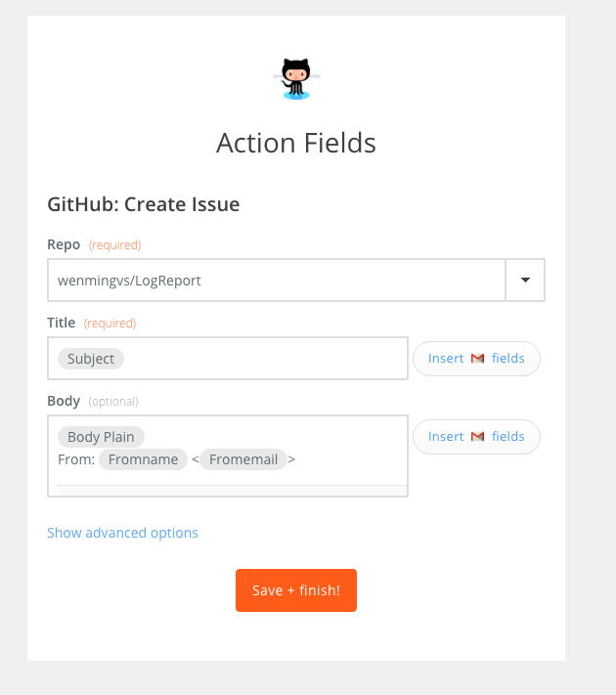Expand Show advanced options

tap(122, 533)
